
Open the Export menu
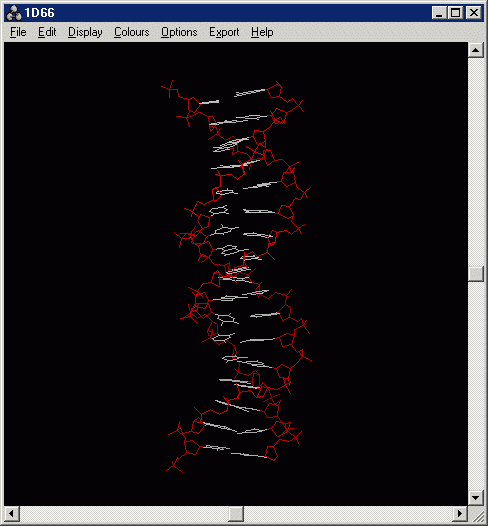click(x=224, y=32)
